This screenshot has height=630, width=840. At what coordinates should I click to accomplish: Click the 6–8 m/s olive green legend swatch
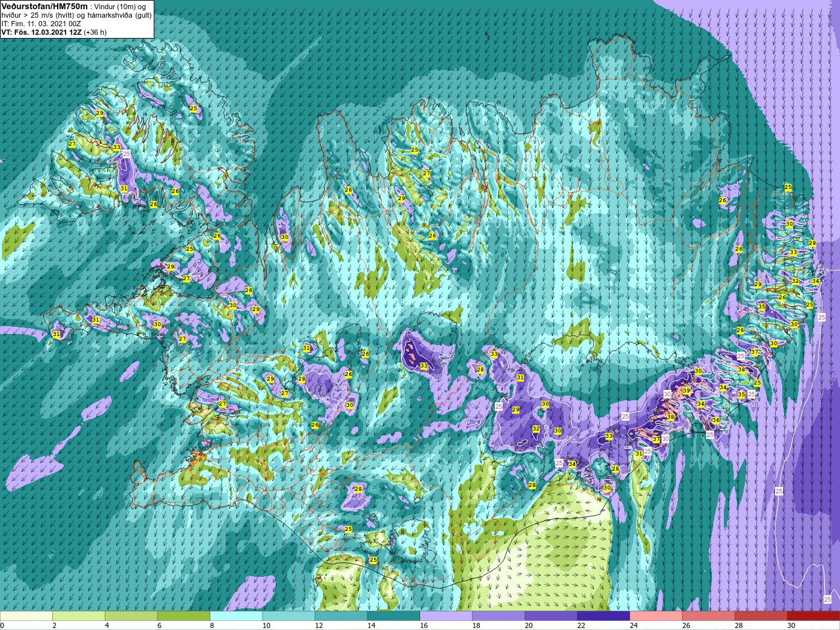pyautogui.click(x=184, y=616)
